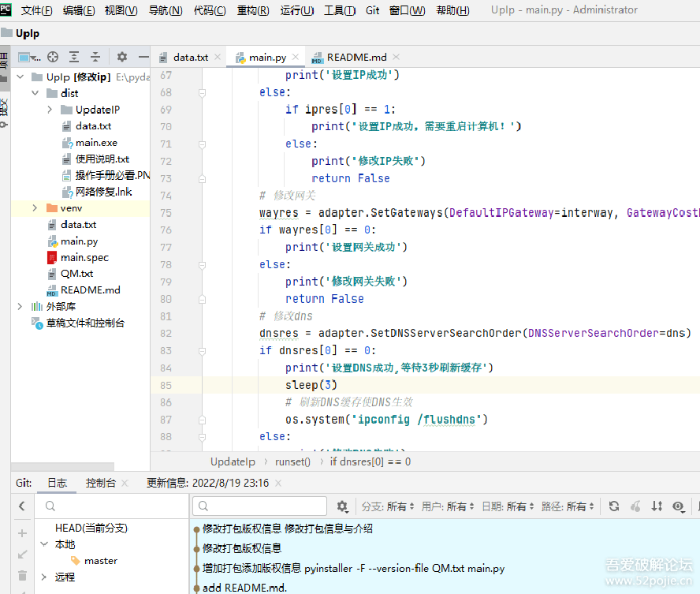
Task: Open the 视图(V) menu
Action: pyautogui.click(x=121, y=10)
